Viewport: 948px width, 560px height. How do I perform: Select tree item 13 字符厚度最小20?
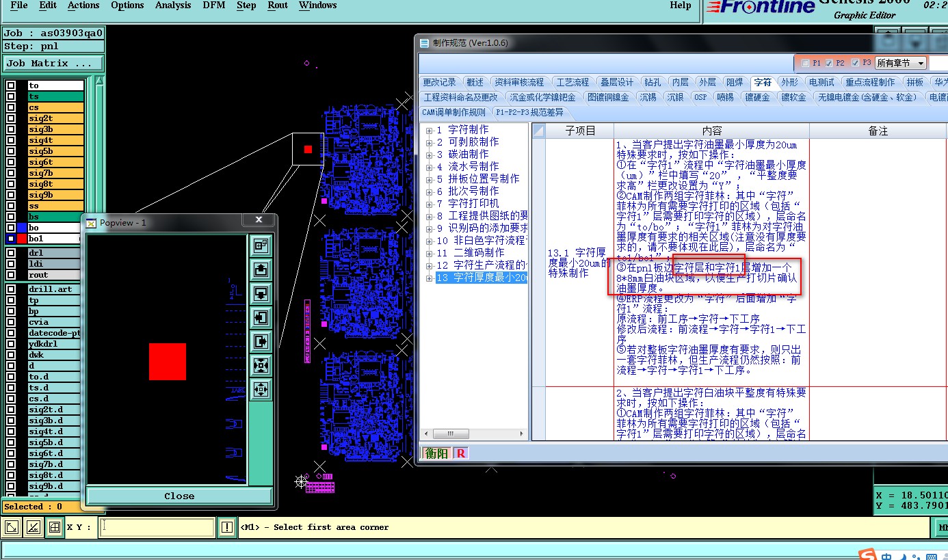click(x=482, y=278)
